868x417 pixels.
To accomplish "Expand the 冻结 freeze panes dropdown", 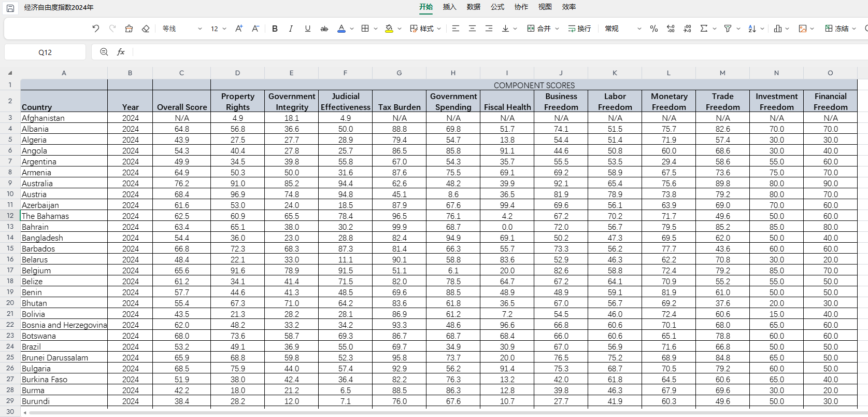I will tap(854, 29).
